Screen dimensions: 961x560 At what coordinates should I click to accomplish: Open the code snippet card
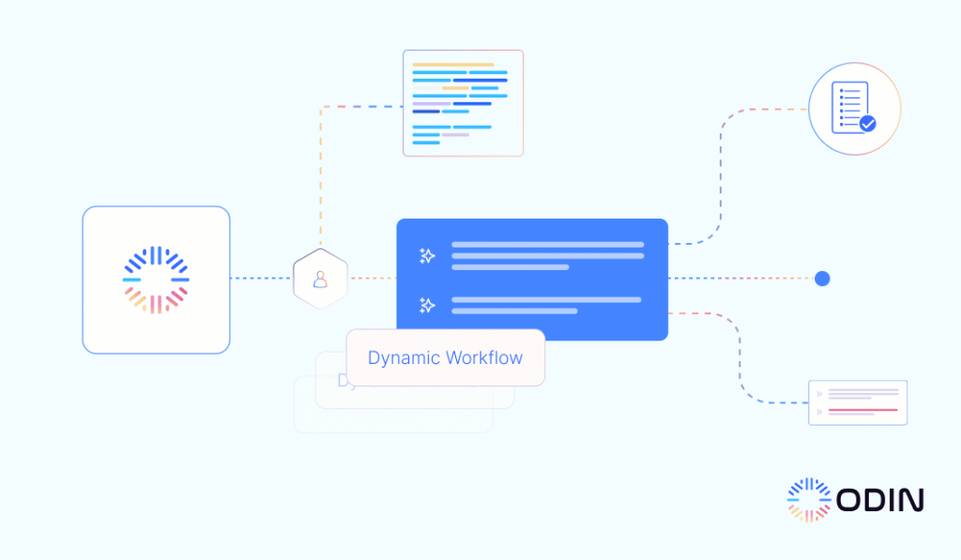point(463,102)
